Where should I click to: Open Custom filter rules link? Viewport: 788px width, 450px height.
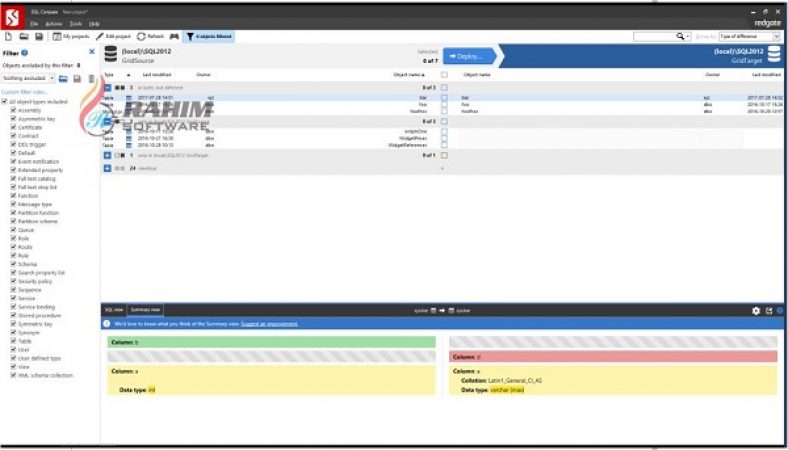pos(24,92)
